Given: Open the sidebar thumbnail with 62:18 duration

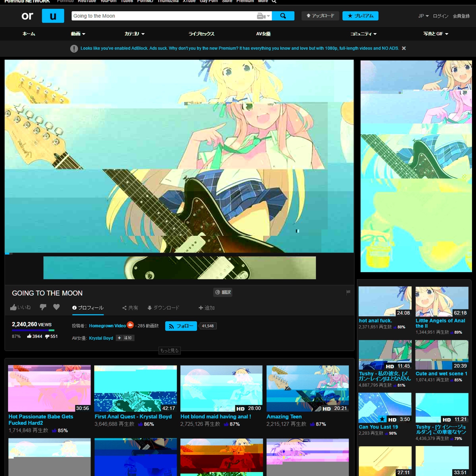Looking at the screenshot, I should tap(442, 301).
